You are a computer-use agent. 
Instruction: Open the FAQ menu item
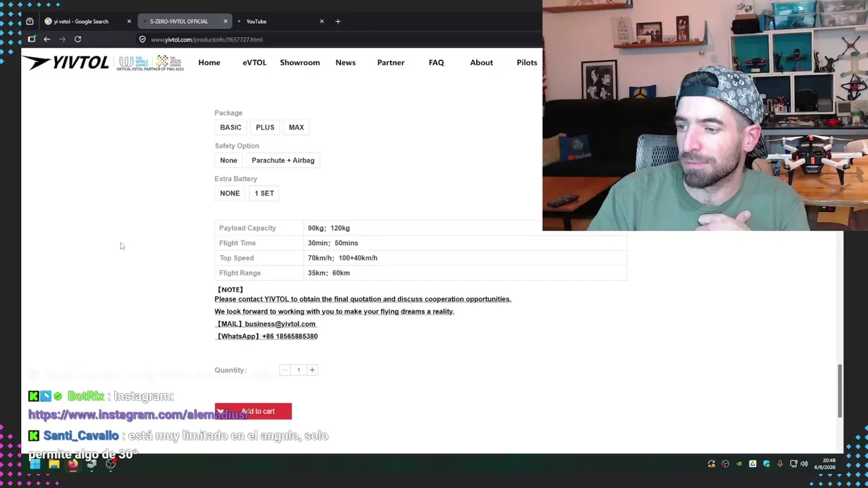point(436,62)
